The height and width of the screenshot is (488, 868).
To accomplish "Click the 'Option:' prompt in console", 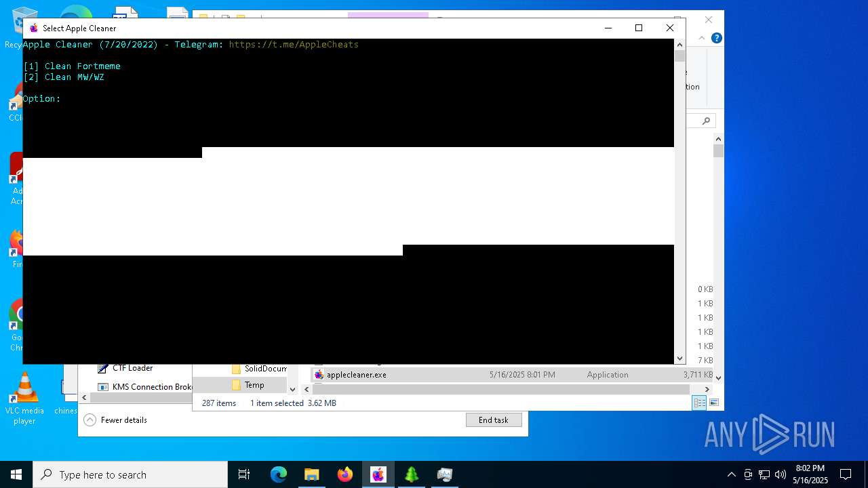I will coord(42,99).
